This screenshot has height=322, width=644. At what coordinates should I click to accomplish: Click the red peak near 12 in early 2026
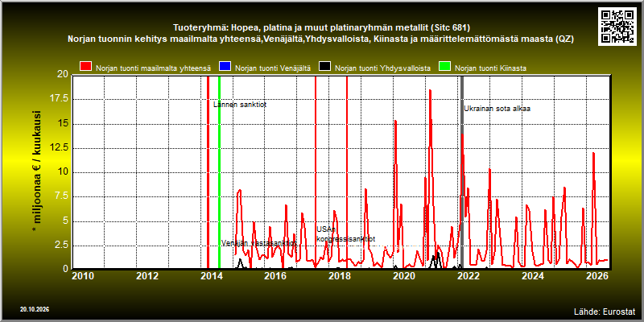tap(593, 154)
